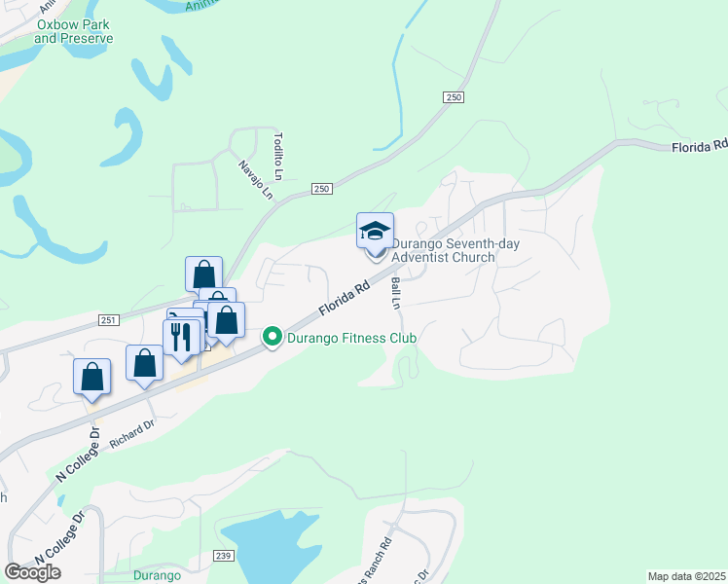
Task: Click the Durango Fitness Club label
Action: tap(351, 338)
